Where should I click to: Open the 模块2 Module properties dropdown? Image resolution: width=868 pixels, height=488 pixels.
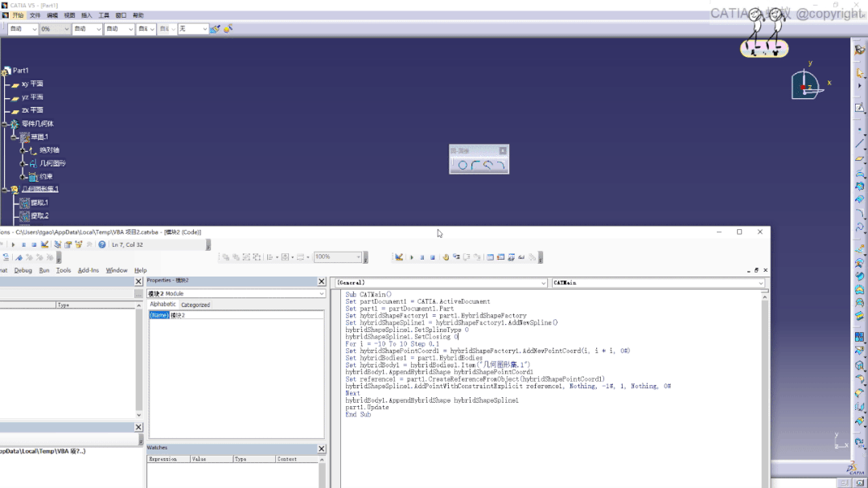pyautogui.click(x=322, y=293)
